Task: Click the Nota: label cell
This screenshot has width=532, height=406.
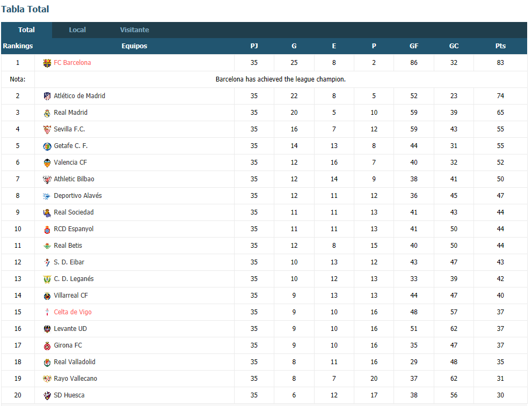Action: (18, 79)
